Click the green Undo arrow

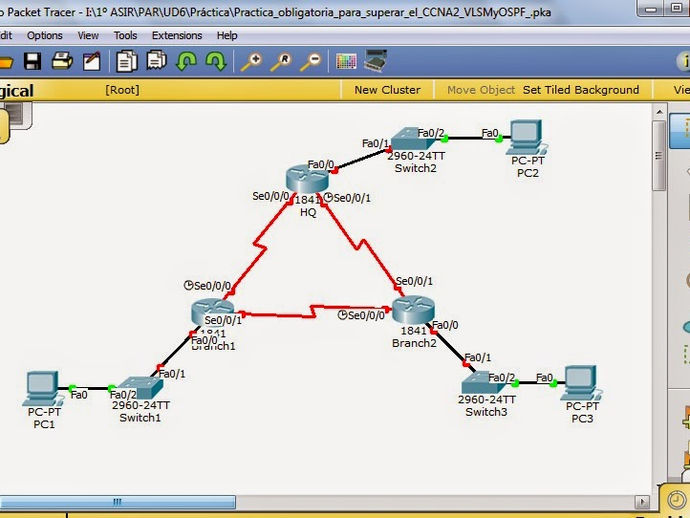pos(186,61)
